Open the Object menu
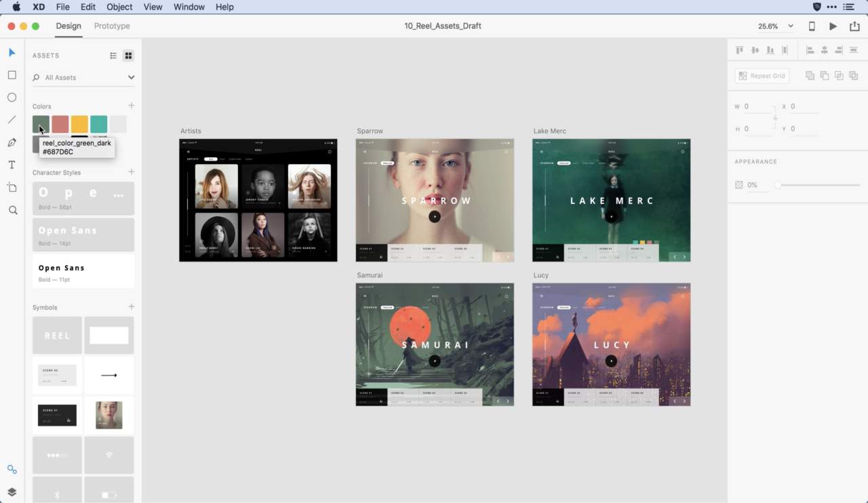The height and width of the screenshot is (503, 868). pyautogui.click(x=119, y=7)
